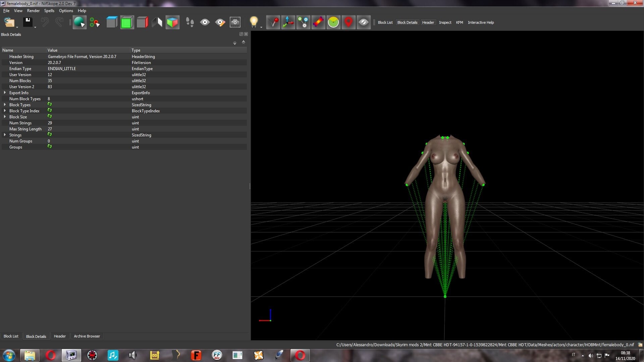Switch to front view green cube
The image size is (644, 362).
coord(127,22)
